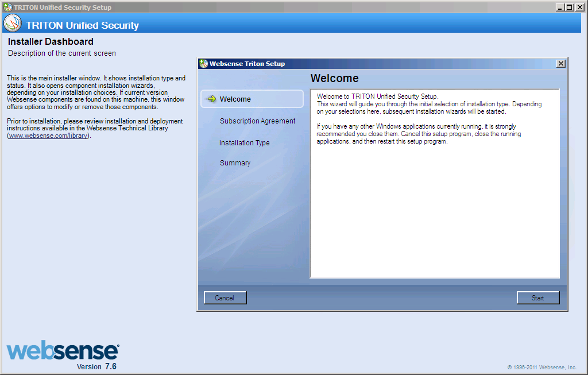The width and height of the screenshot is (588, 375).
Task: Click the TRITON Unified Security Setup titlebar icon
Action: [7, 7]
